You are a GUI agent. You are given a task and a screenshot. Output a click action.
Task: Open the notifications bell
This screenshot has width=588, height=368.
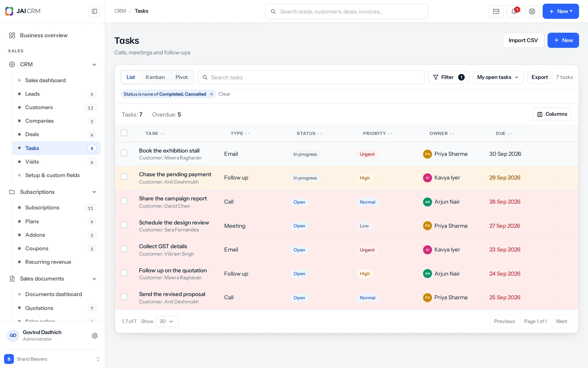[x=514, y=11]
